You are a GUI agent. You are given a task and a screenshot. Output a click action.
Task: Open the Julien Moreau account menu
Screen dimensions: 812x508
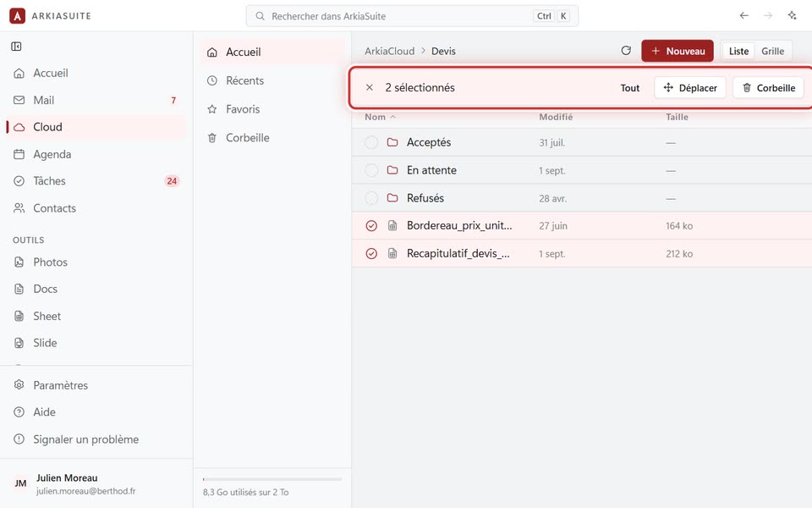[x=96, y=483]
